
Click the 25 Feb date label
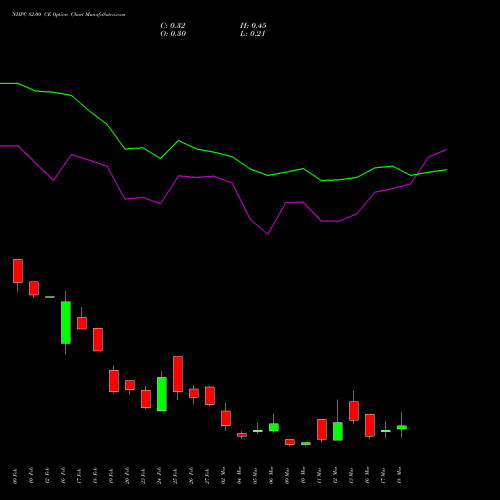[176, 476]
